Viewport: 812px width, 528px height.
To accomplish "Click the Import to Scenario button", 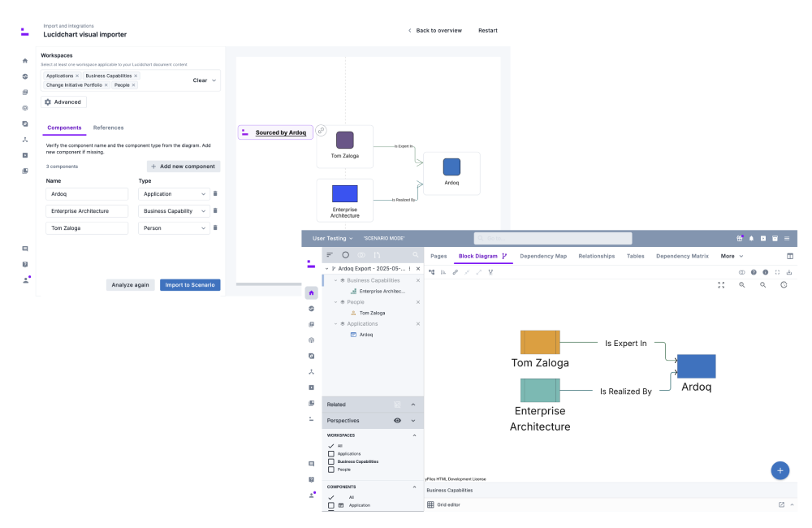I will pos(190,285).
